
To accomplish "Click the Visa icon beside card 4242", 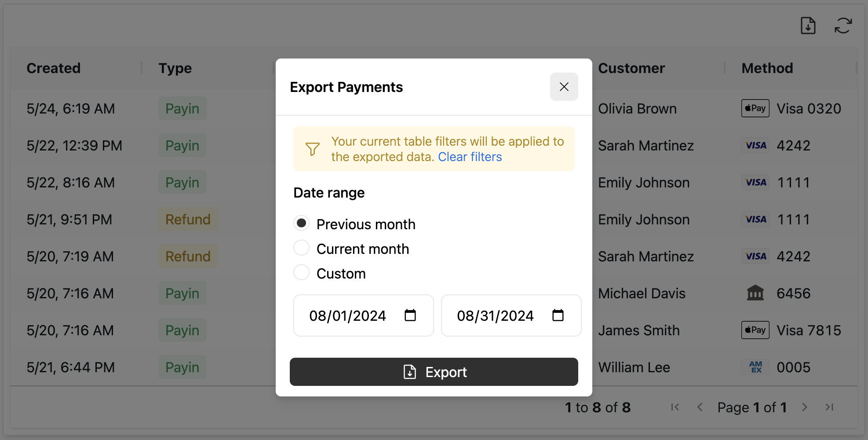I will [x=755, y=145].
